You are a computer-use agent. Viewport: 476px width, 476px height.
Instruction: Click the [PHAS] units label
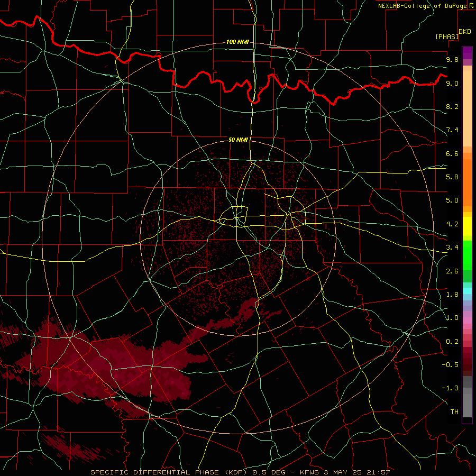(x=447, y=36)
